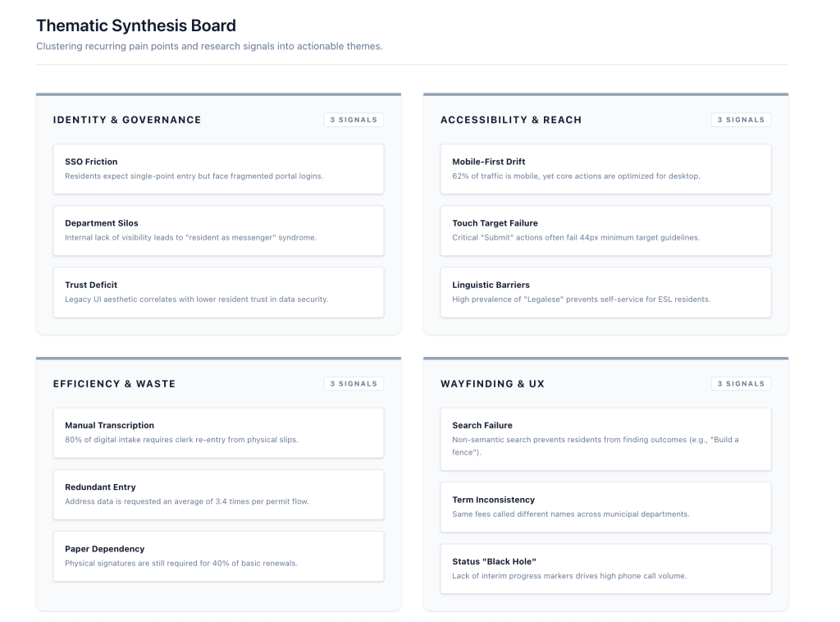This screenshot has height=622, width=840.
Task: Select the Term Inconsistency card
Action: coord(605,506)
